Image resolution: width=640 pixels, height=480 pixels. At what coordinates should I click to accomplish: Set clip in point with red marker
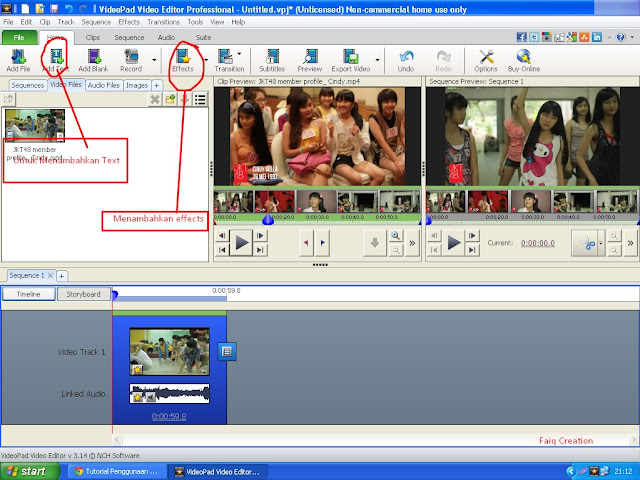point(306,243)
